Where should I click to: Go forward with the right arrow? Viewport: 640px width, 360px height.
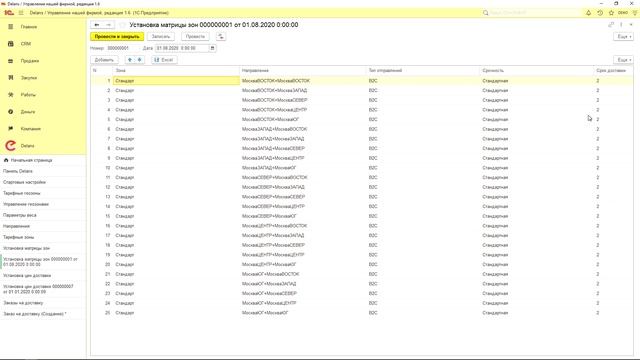point(109,25)
